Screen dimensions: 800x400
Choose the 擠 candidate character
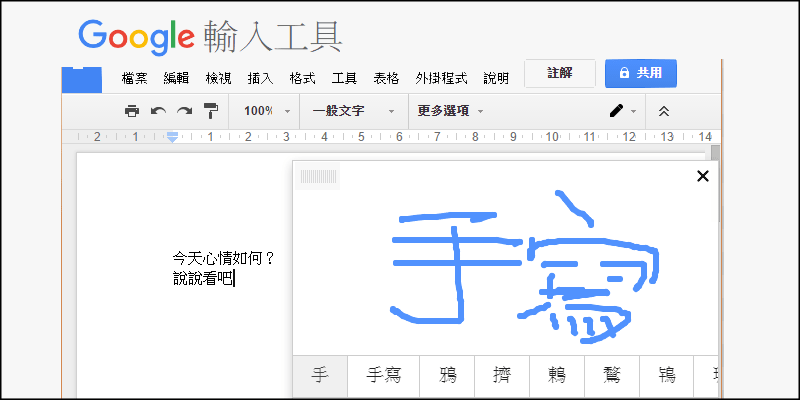[502, 377]
